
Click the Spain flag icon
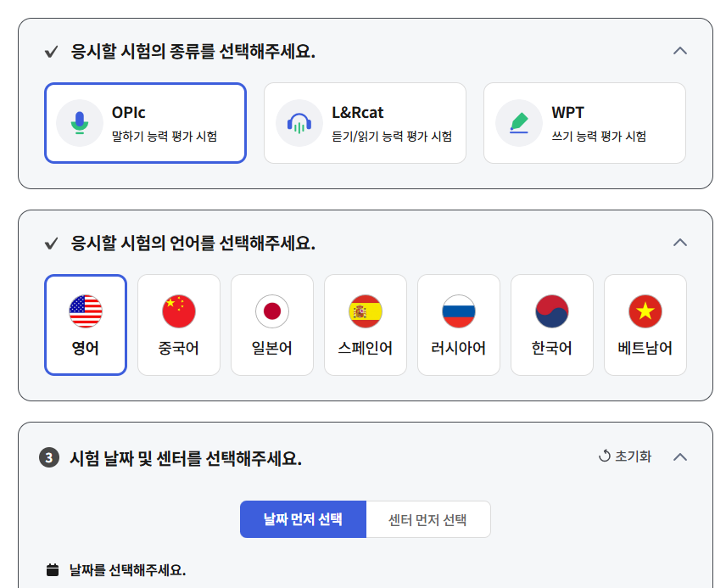point(366,311)
